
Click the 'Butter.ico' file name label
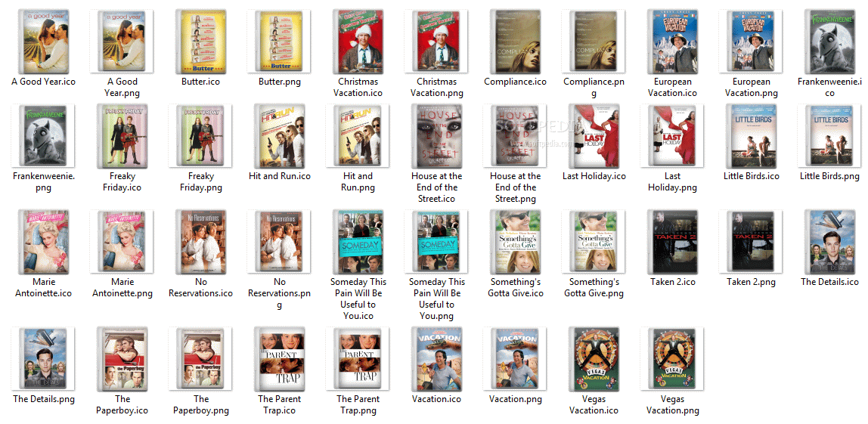[x=201, y=82]
